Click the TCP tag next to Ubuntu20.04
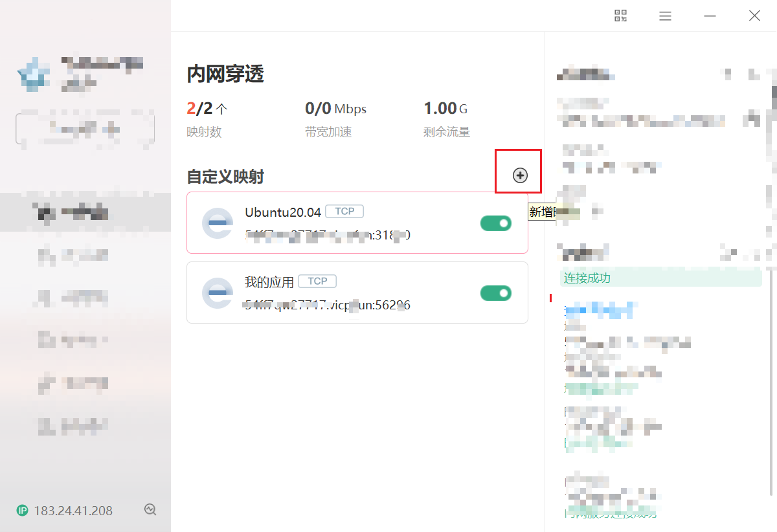Screen dimensions: 777x532 (x=344, y=211)
